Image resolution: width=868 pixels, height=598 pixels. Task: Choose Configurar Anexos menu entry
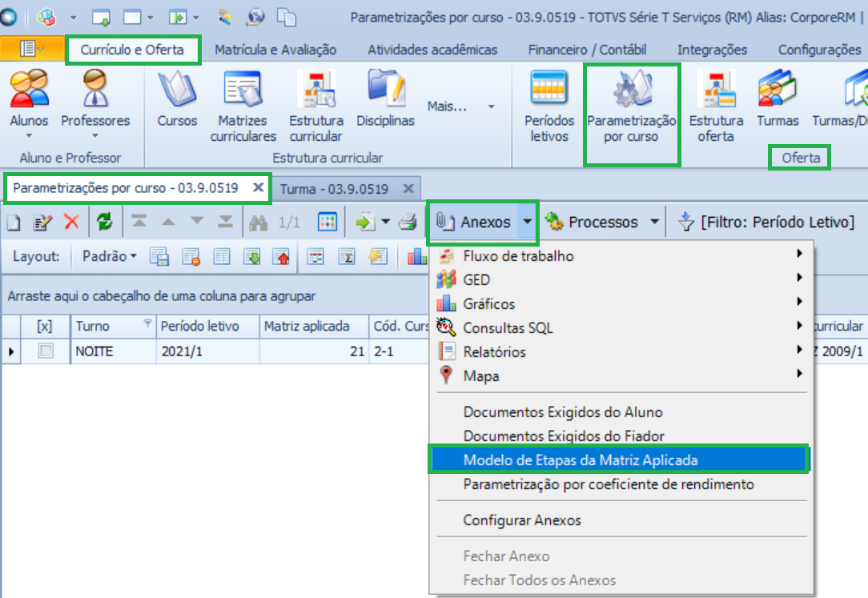pos(621,520)
